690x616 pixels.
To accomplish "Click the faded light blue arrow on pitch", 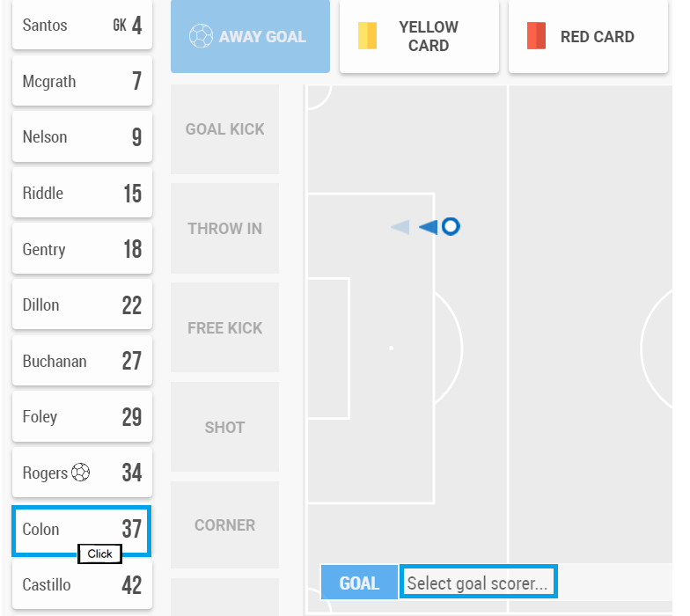I will click(x=400, y=227).
